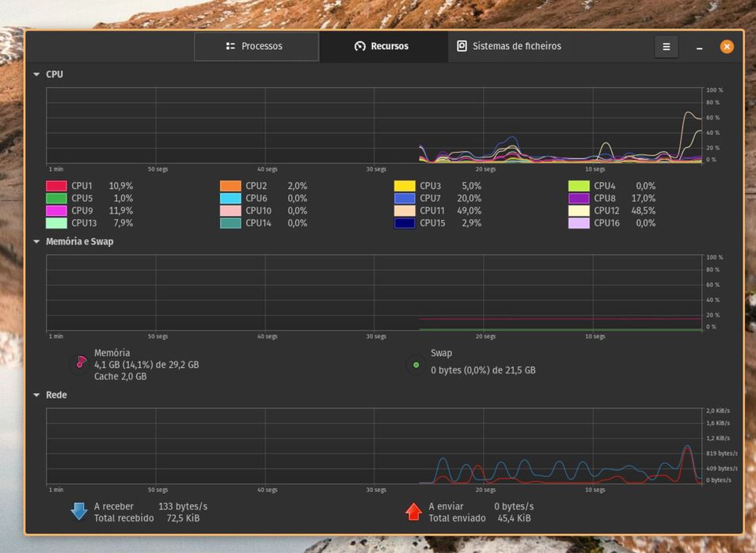Click the CPU15 usage value 2,9%
Screen dimensions: 756x553
tap(472, 223)
